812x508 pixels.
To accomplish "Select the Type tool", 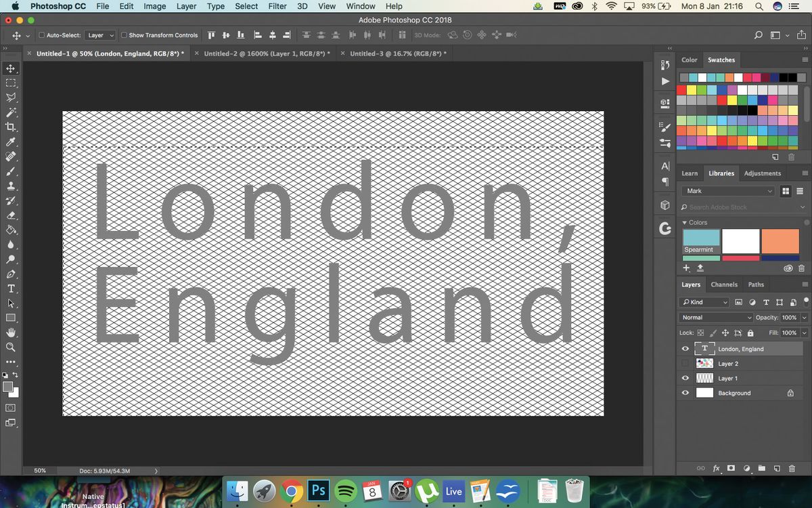I will (11, 290).
